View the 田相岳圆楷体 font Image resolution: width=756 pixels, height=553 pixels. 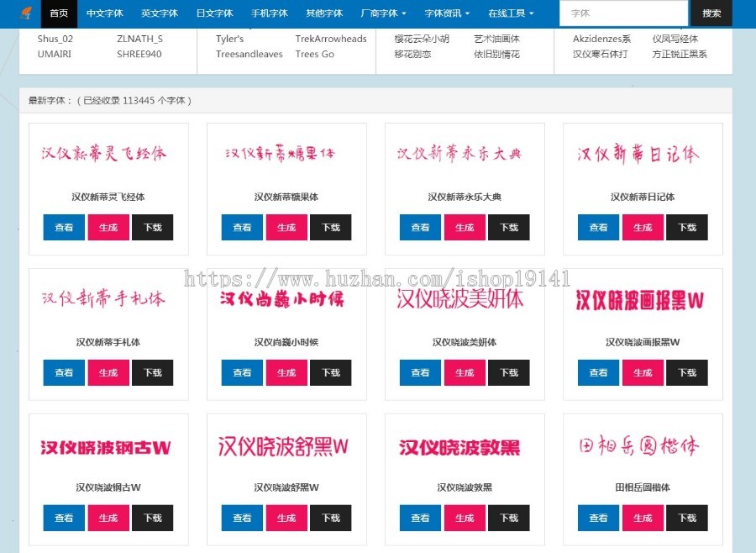(598, 518)
